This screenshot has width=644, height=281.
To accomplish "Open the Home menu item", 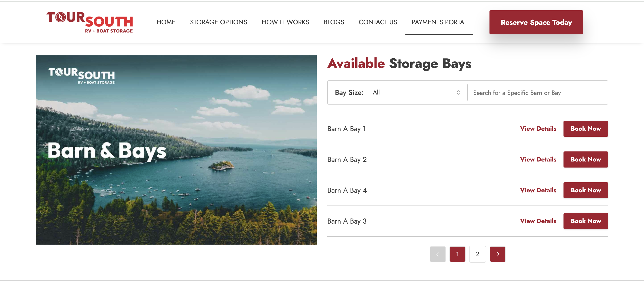I will (166, 22).
